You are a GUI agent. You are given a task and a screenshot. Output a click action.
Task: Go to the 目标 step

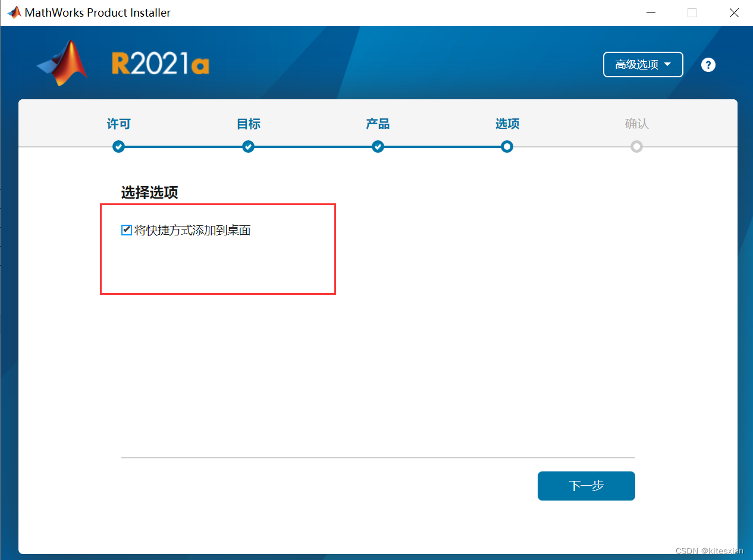[x=248, y=124]
